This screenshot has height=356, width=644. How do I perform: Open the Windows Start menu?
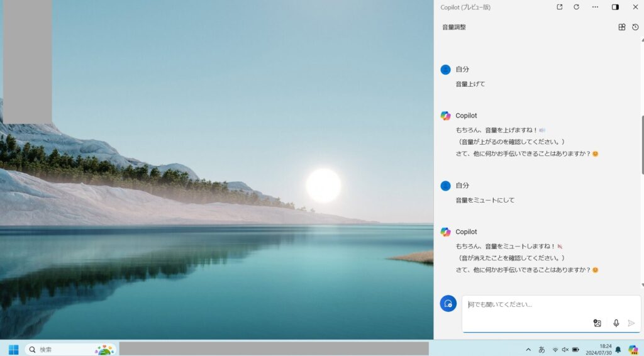coord(13,349)
